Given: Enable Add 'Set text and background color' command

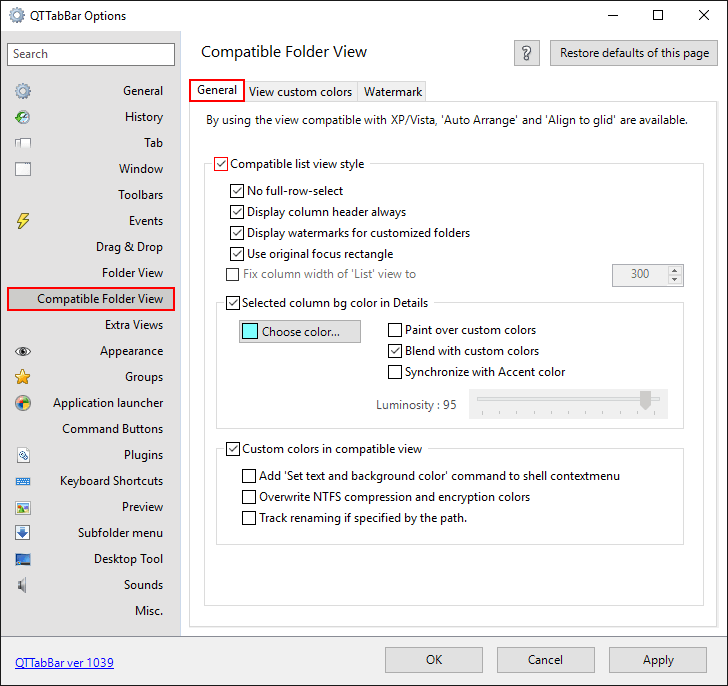Looking at the screenshot, I should click(249, 476).
